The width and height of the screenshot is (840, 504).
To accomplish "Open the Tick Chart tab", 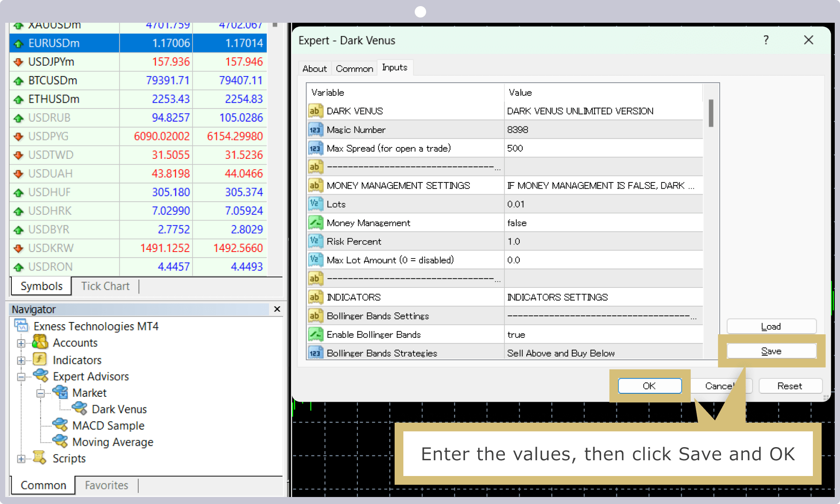I will click(105, 286).
